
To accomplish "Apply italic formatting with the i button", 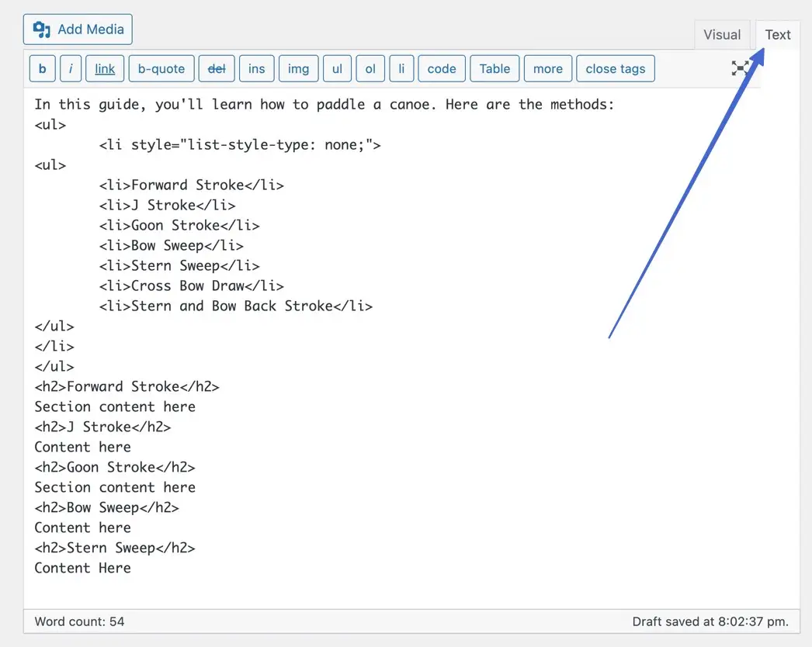I will pos(71,68).
